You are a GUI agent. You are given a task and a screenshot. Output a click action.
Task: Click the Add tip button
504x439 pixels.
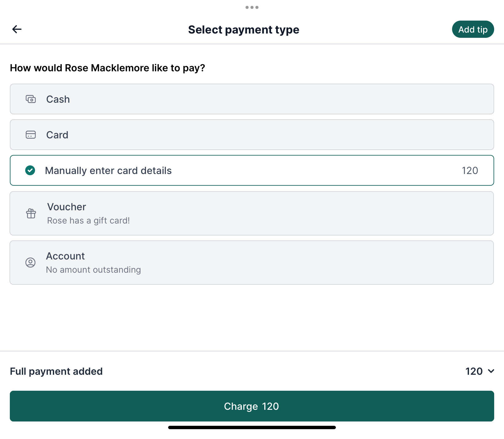(473, 29)
